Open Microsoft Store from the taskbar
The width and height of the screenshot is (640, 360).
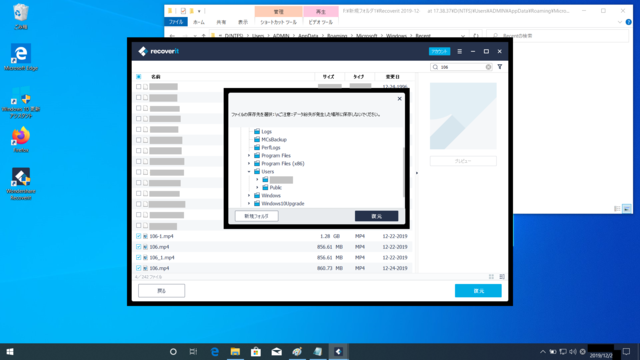pos(256,351)
